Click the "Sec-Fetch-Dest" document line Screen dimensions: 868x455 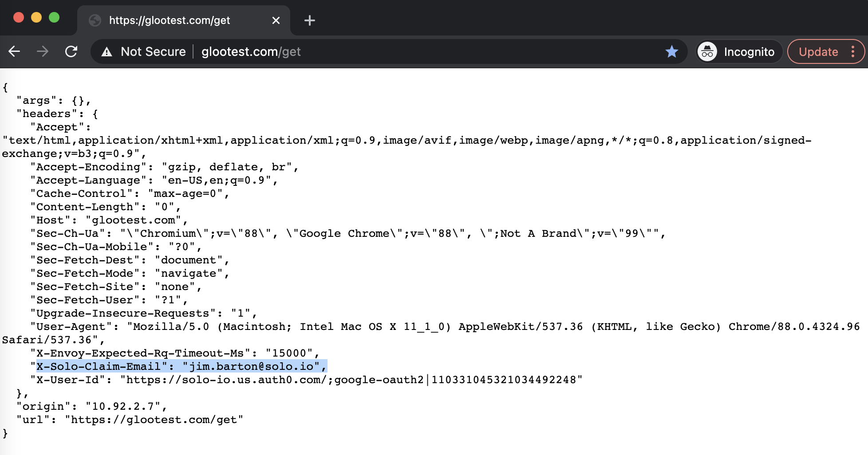(130, 260)
